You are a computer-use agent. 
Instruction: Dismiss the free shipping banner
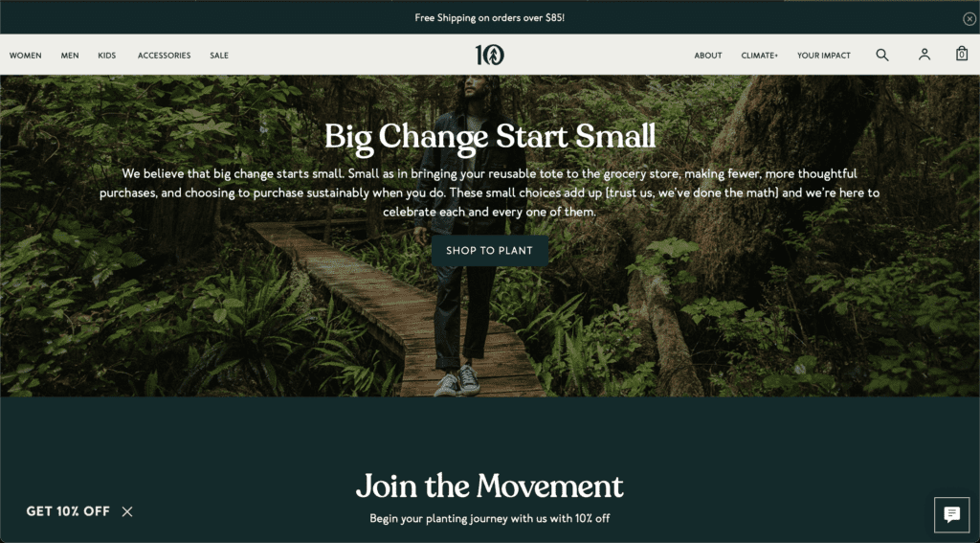point(969,19)
